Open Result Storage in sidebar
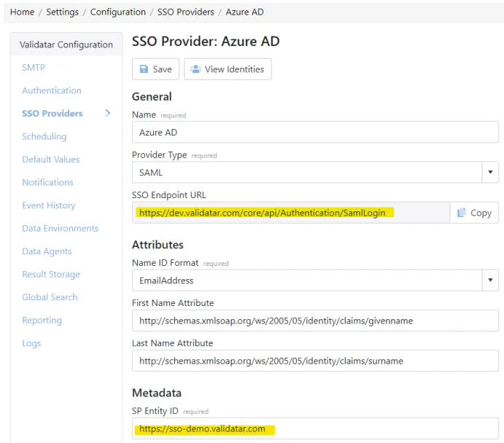The height and width of the screenshot is (443, 504). click(x=51, y=275)
